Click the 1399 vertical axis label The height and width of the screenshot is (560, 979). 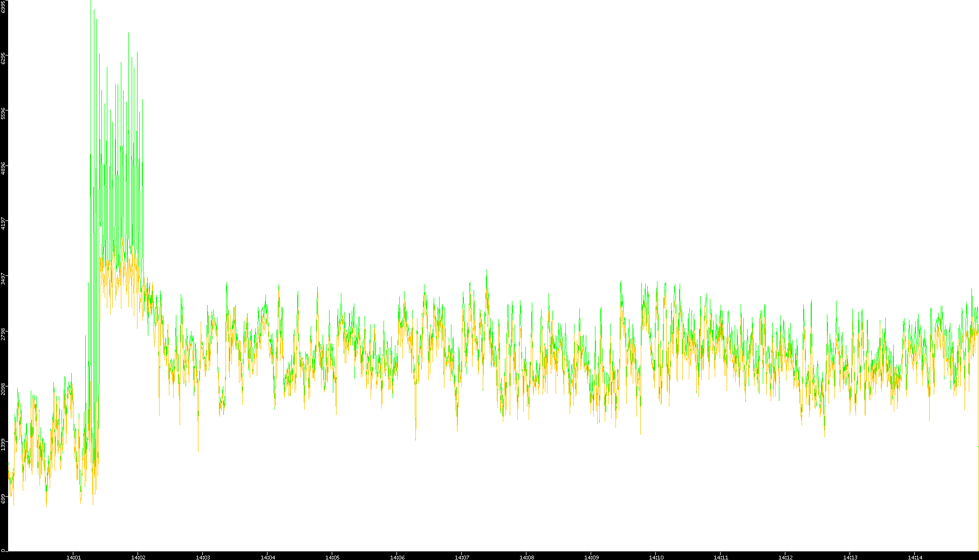(3, 445)
